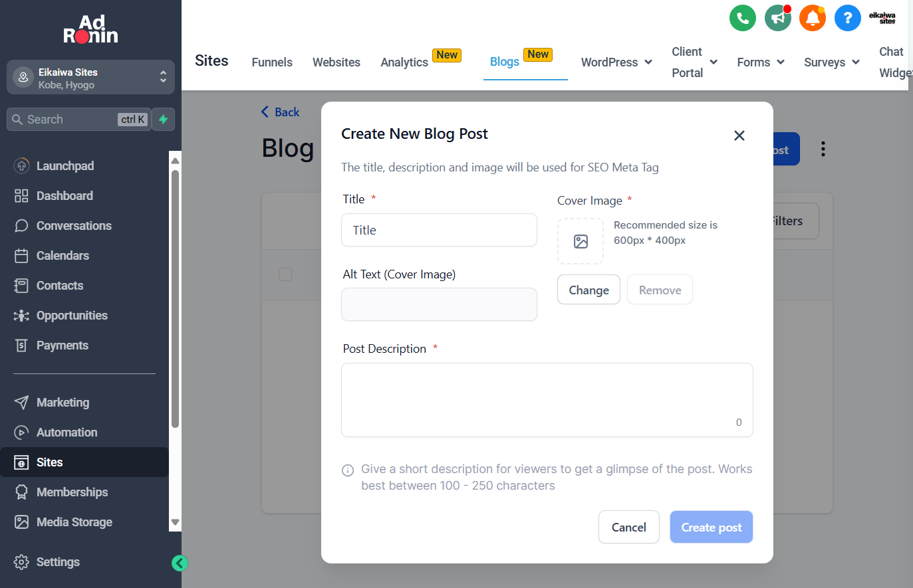Screen dimensions: 913x588
Task: Open the eikaiwa sites profile avatar
Action: (882, 18)
